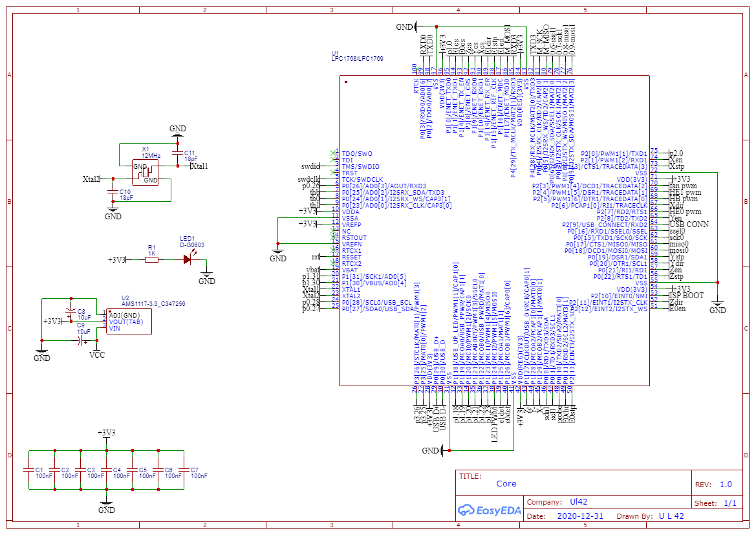
Task: Click the "fan pwm" net label
Action: (683, 186)
